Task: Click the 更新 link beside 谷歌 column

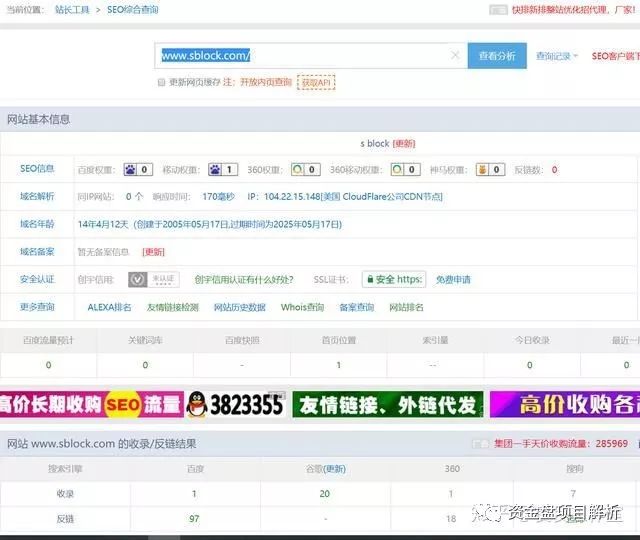Action: (335, 469)
